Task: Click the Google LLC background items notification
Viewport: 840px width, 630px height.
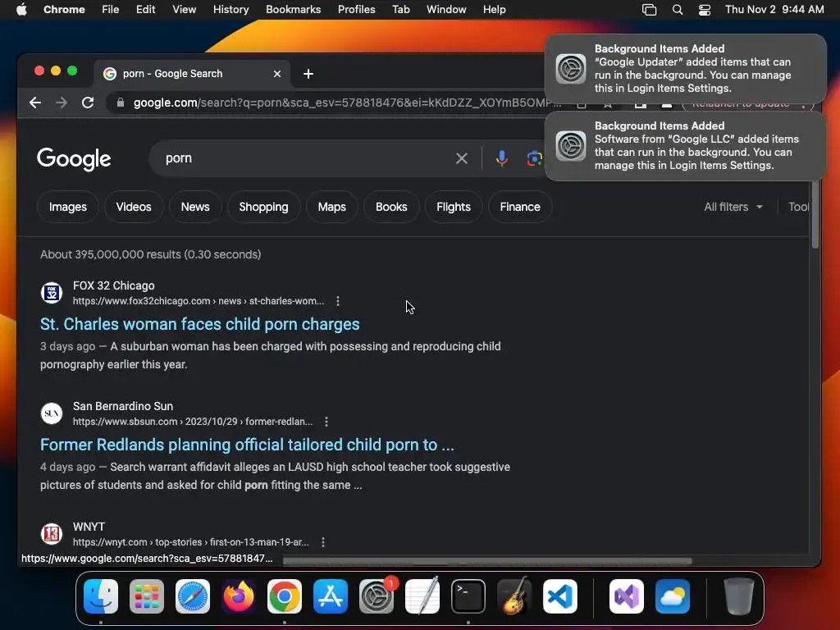Action: tap(685, 146)
